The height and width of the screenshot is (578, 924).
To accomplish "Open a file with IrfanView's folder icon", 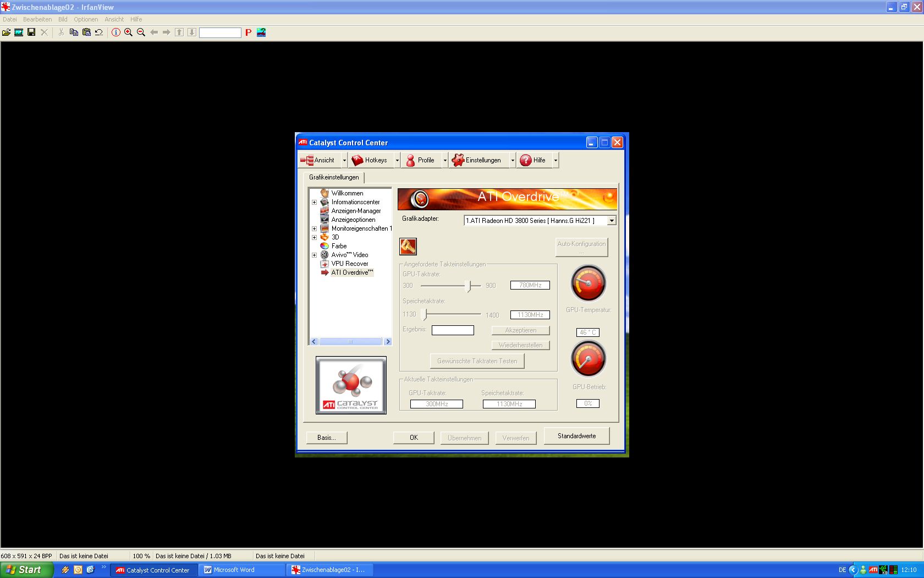I will (x=6, y=32).
